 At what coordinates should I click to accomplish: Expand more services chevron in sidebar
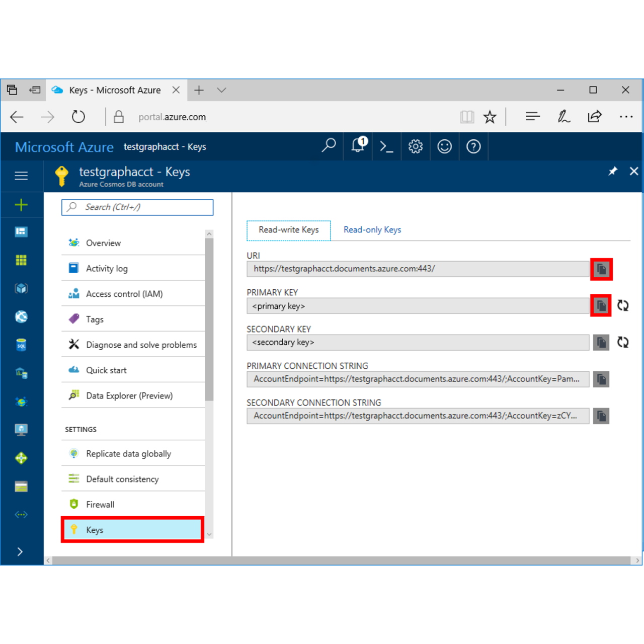pyautogui.click(x=20, y=552)
